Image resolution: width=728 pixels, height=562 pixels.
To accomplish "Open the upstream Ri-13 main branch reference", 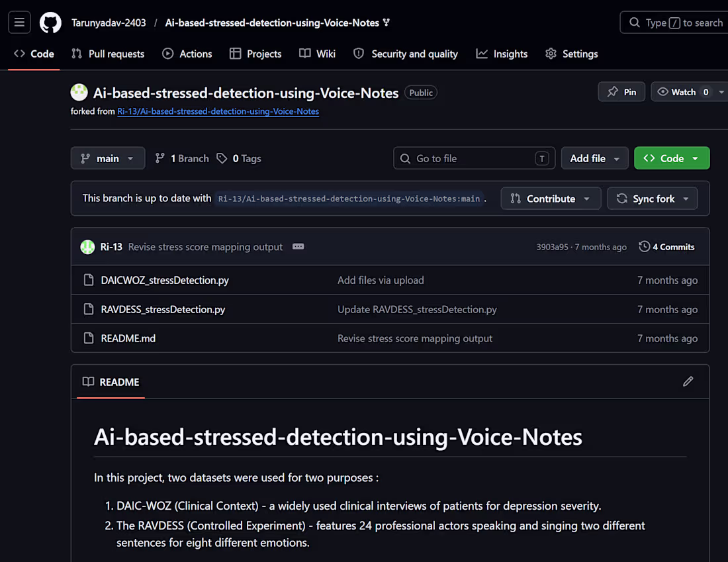I will 349,199.
